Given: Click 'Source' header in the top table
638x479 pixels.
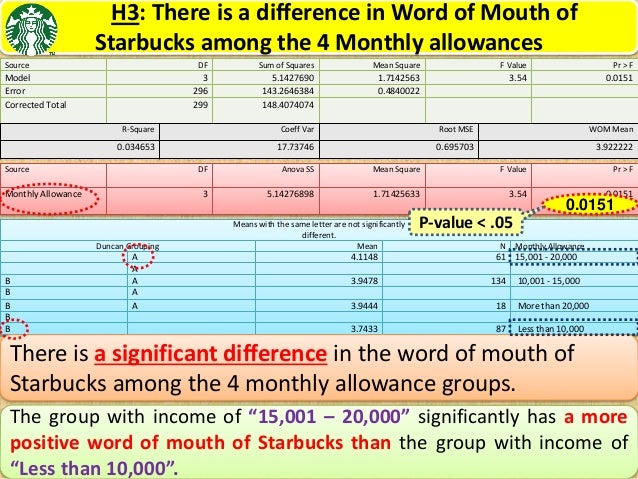Looking at the screenshot, I should 17,65.
